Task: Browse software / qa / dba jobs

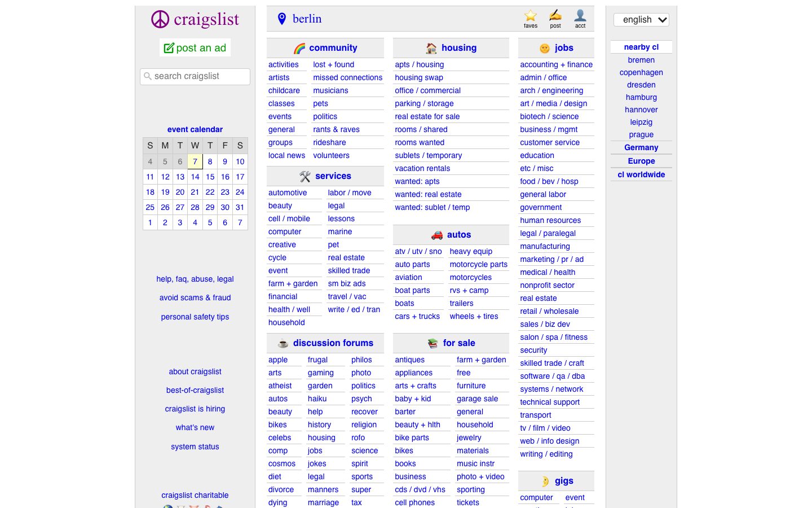Action: tap(553, 376)
